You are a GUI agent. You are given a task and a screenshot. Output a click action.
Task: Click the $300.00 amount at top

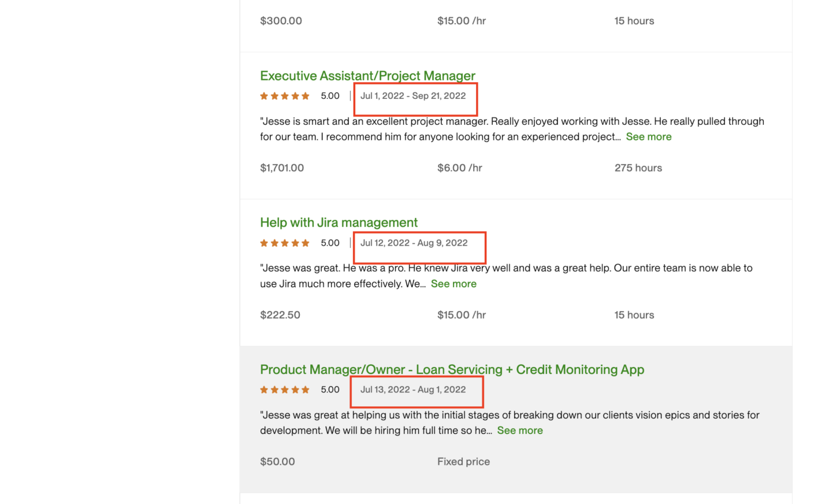tap(280, 21)
